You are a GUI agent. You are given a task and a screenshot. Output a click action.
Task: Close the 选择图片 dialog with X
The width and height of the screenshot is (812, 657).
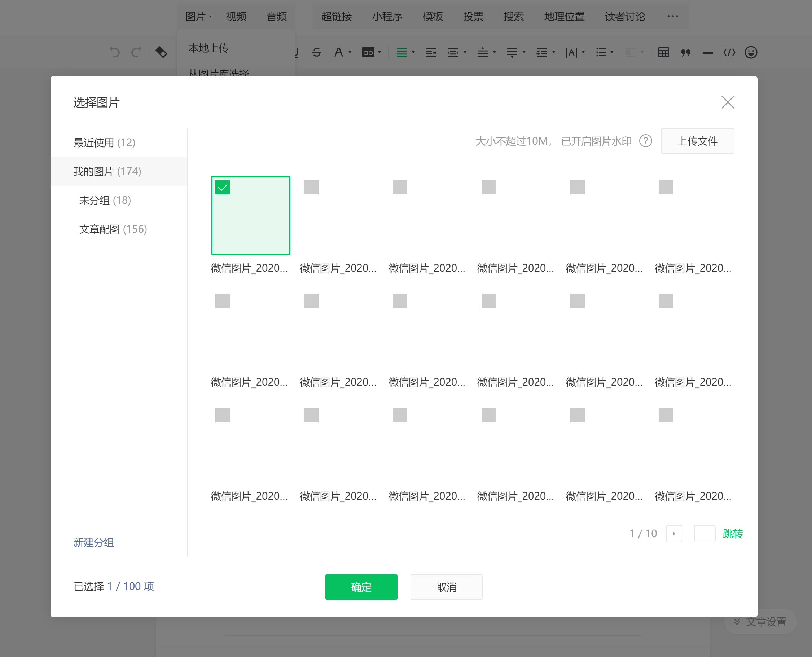tap(727, 102)
